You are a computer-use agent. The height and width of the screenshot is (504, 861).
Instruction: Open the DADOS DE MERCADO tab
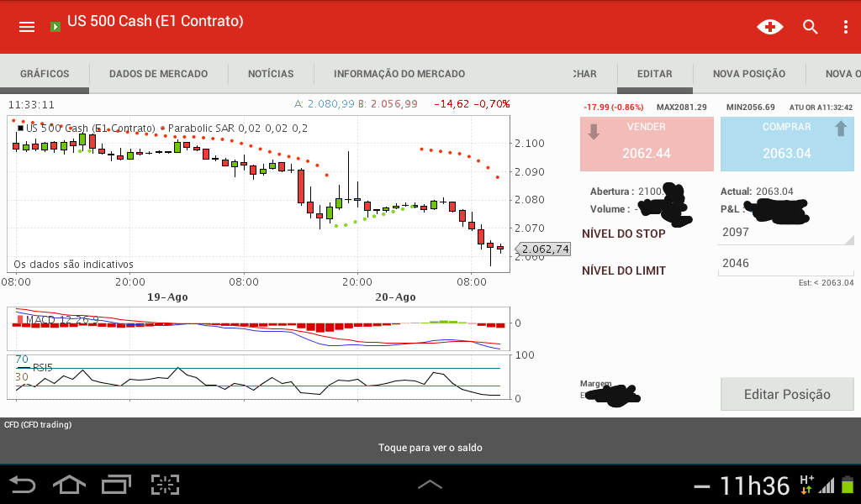coord(158,74)
